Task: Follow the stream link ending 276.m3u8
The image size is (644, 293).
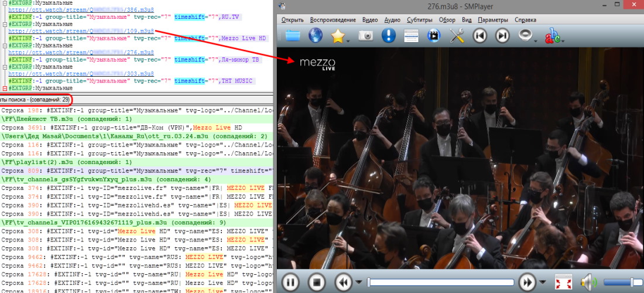Action: tap(81, 52)
